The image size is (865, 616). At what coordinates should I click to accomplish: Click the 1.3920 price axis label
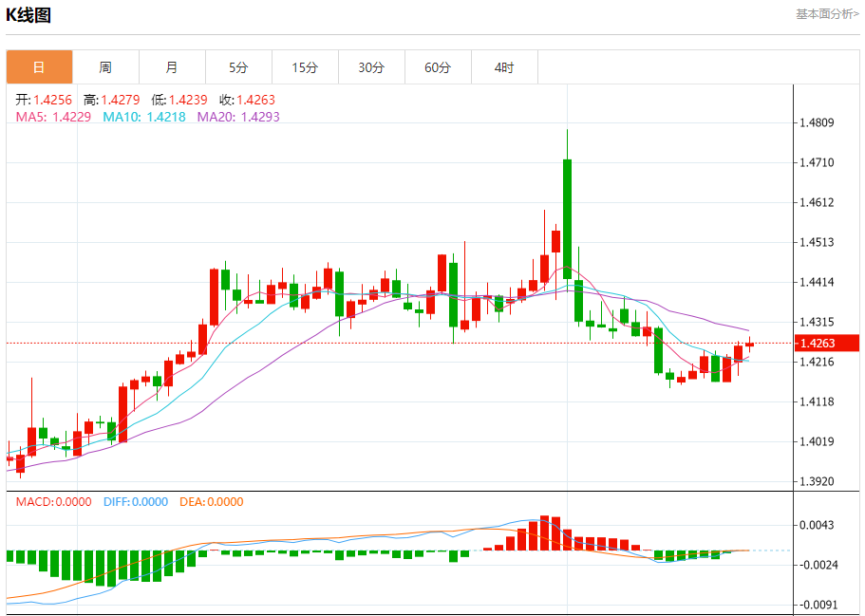click(817, 481)
